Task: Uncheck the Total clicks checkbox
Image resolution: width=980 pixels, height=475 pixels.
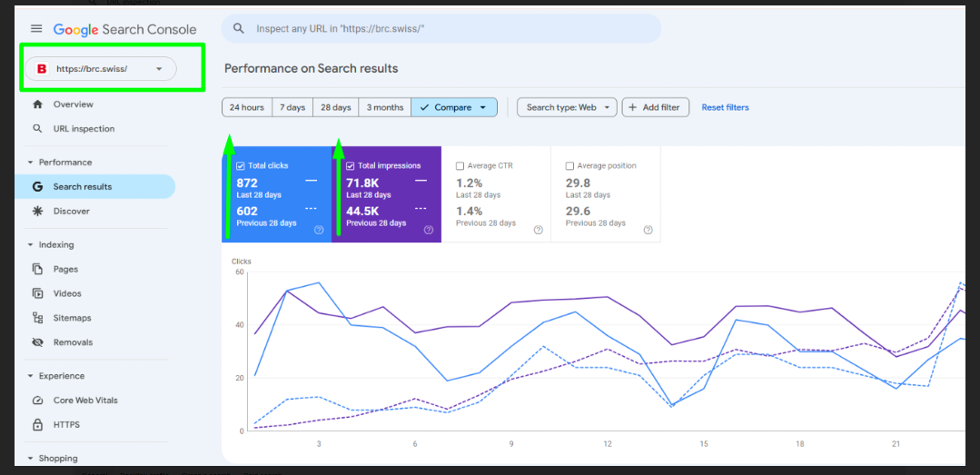Action: [x=241, y=166]
